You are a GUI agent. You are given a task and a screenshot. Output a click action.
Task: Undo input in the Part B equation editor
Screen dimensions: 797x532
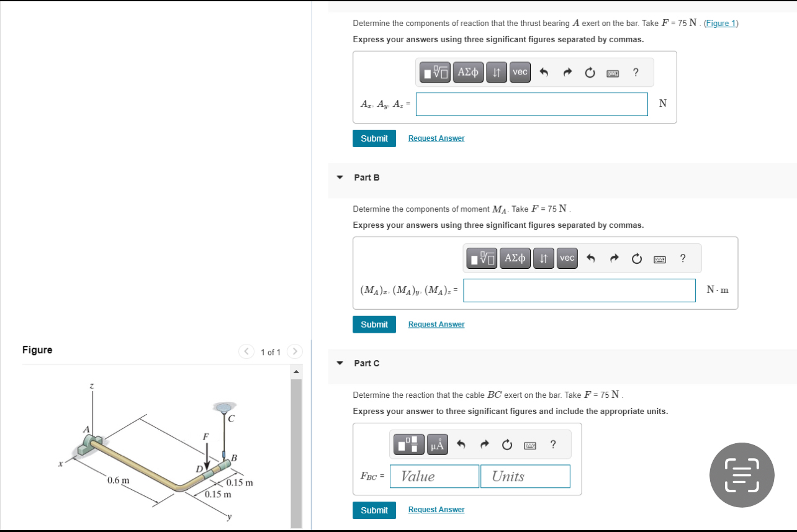pyautogui.click(x=590, y=258)
